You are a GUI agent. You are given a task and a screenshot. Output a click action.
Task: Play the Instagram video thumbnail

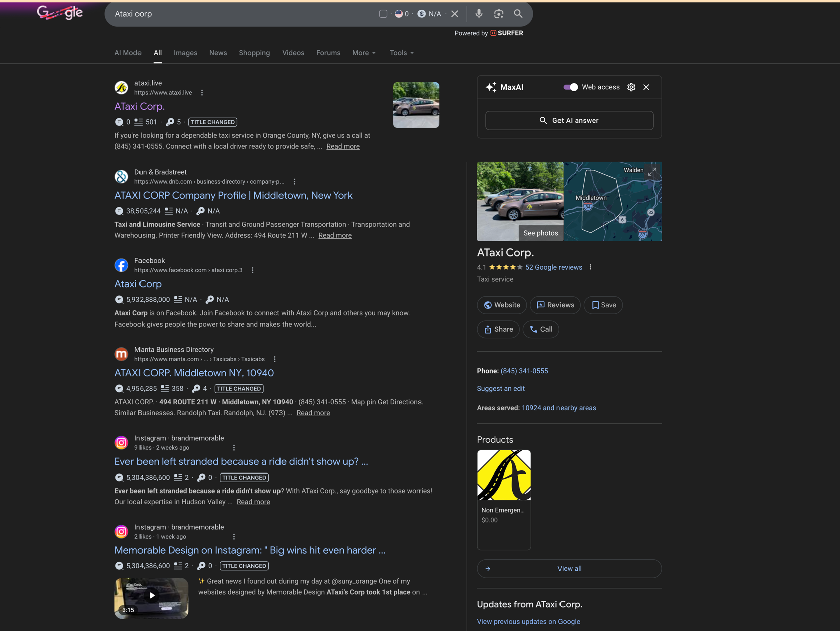pyautogui.click(x=152, y=596)
